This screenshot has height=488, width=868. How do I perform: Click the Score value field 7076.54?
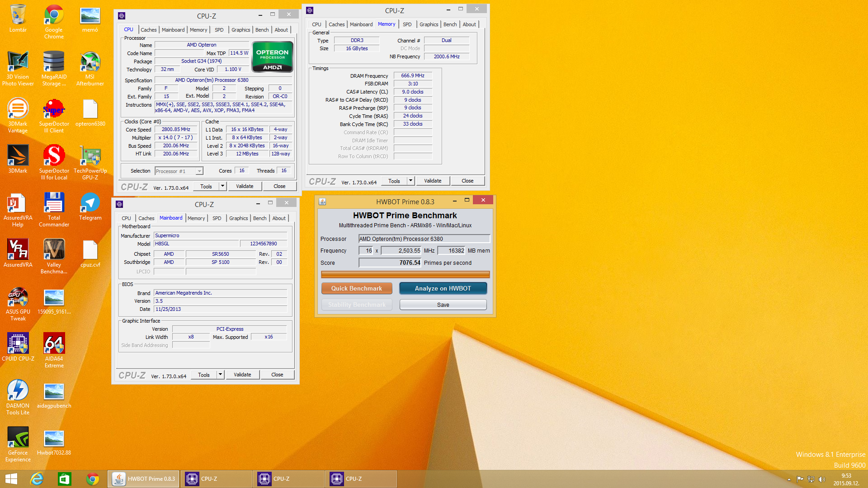(x=390, y=263)
